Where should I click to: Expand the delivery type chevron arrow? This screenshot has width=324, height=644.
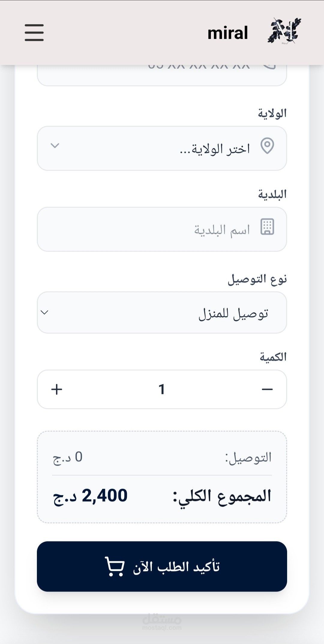click(x=44, y=312)
